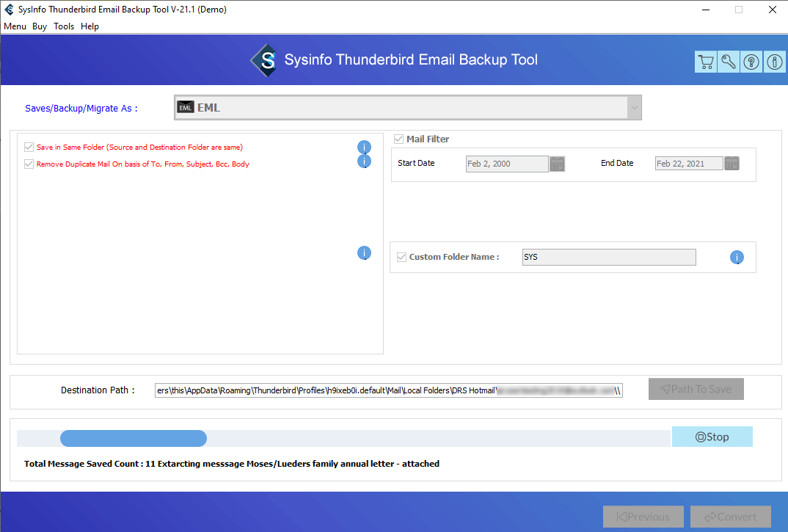Toggle Remove Duplicate Mail checkbox
Viewport: 788px width, 532px height.
(x=29, y=164)
